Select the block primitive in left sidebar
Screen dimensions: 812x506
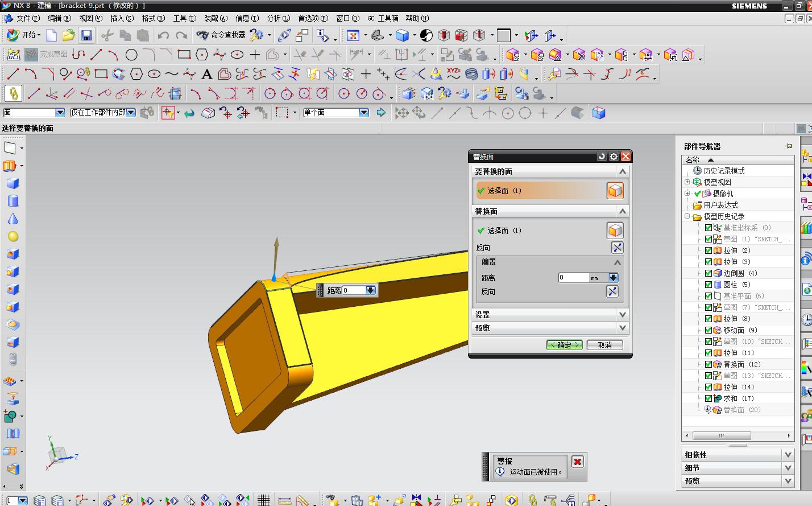(13, 183)
